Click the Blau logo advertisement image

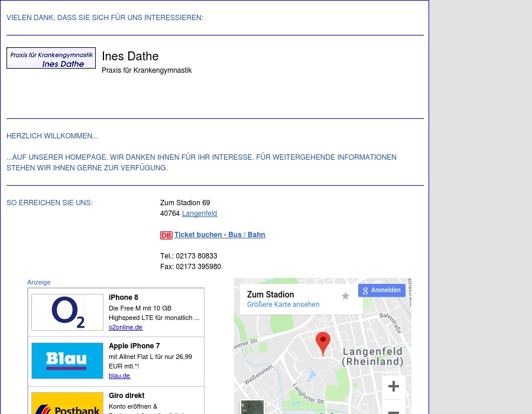67,360
